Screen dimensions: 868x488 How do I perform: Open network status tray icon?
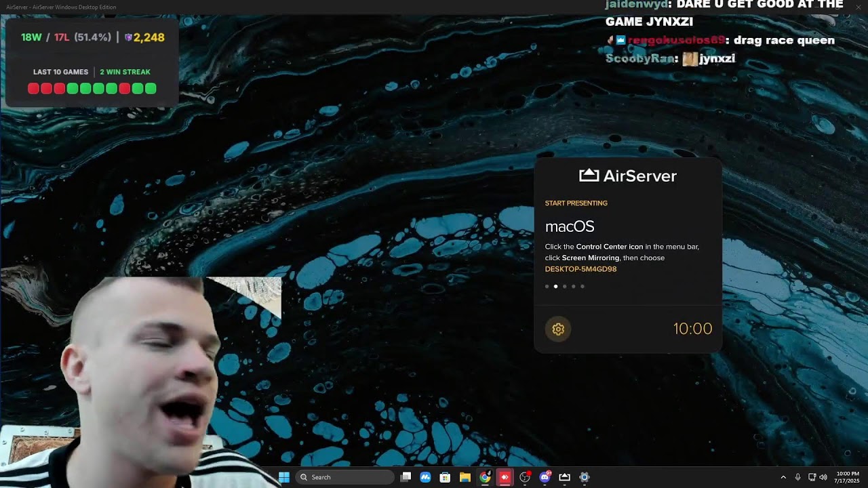[812, 477]
